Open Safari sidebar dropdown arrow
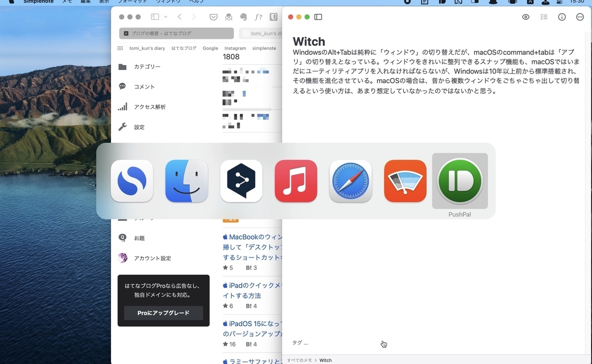This screenshot has height=364, width=592. click(x=165, y=17)
